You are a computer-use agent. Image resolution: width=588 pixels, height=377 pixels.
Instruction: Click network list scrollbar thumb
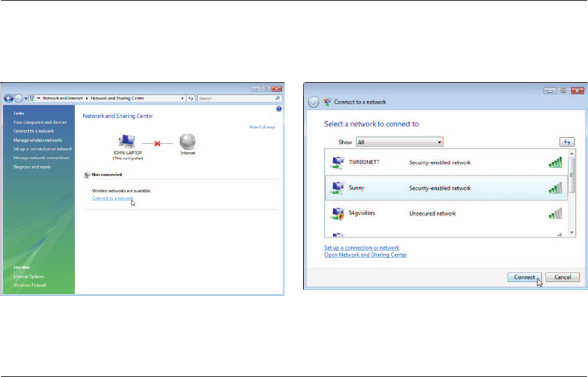pos(572,175)
